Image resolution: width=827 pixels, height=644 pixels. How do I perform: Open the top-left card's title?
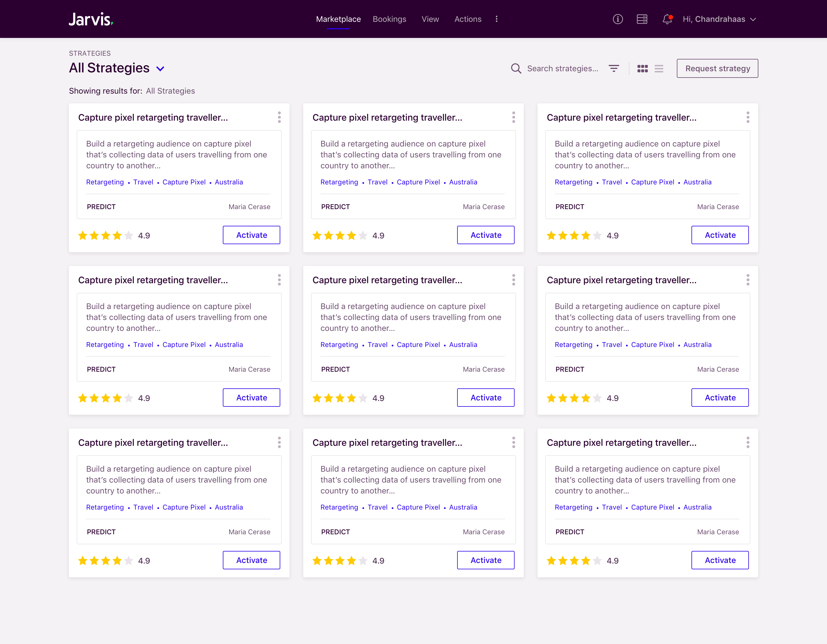click(x=153, y=117)
